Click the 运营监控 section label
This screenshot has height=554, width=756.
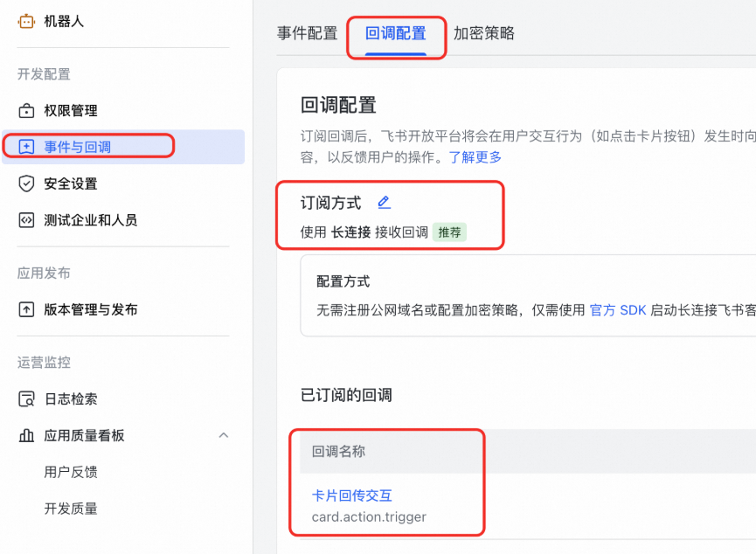click(44, 363)
